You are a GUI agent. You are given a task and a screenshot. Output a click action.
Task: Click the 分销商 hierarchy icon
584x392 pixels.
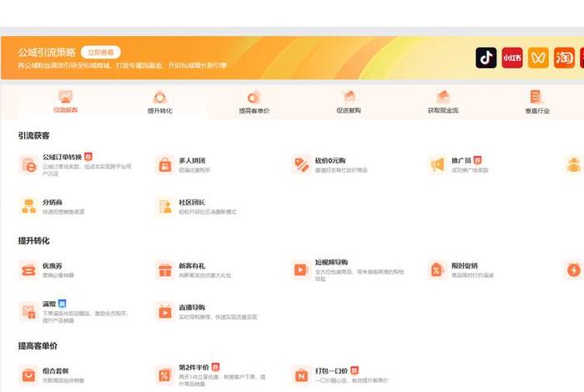pos(28,206)
